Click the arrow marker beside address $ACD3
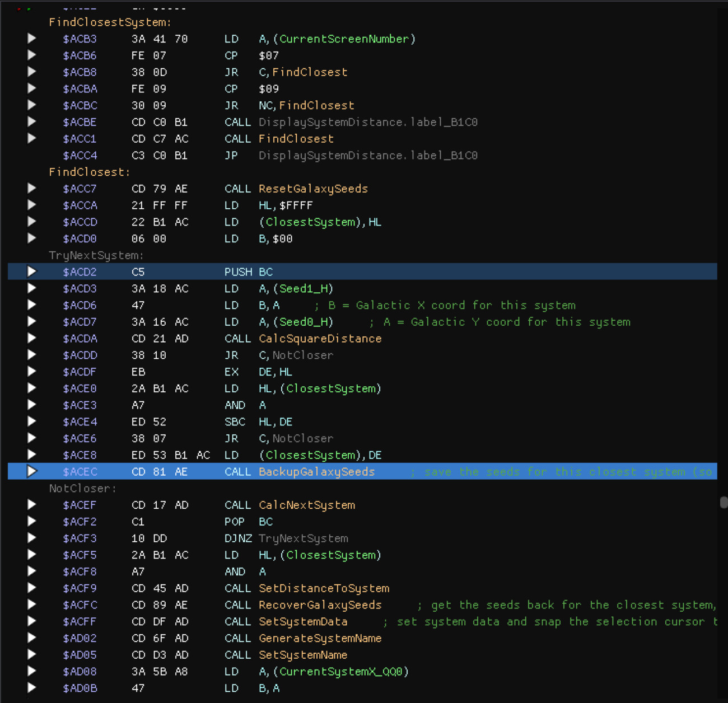 (32, 288)
